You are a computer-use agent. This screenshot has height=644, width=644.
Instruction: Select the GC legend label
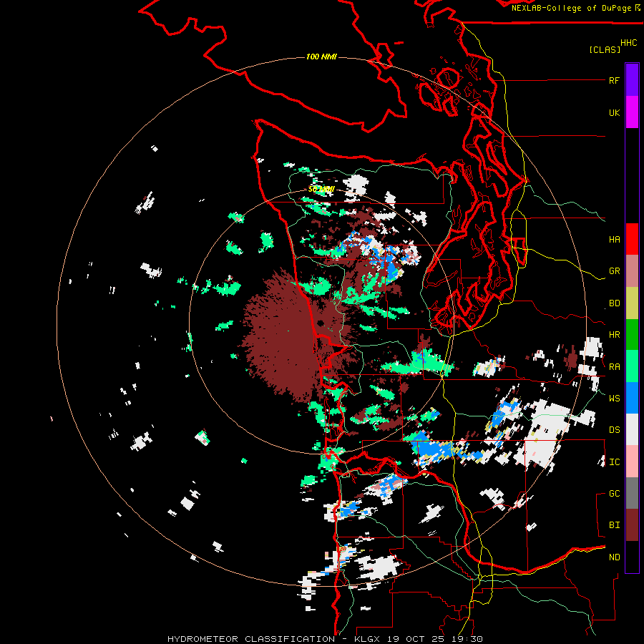click(x=614, y=494)
